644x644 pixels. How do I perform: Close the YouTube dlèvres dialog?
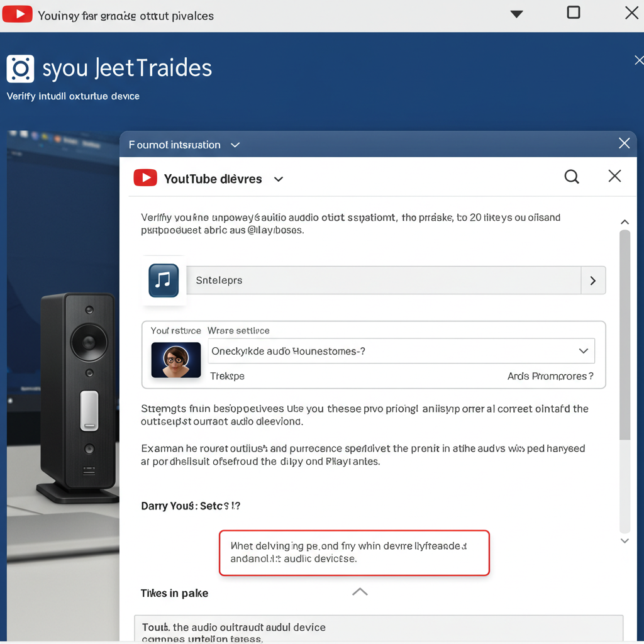[614, 176]
